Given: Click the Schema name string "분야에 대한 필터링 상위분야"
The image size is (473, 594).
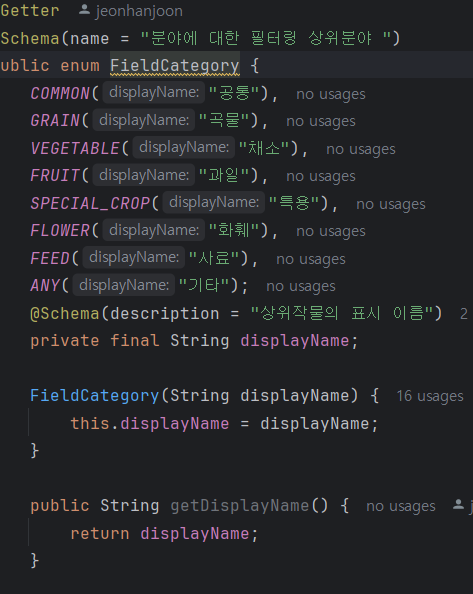Looking at the screenshot, I should [x=266, y=38].
